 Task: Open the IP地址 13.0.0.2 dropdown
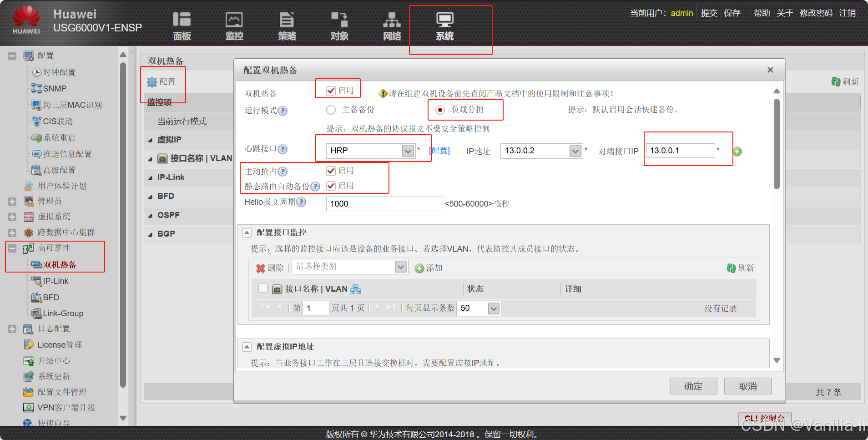(x=575, y=151)
